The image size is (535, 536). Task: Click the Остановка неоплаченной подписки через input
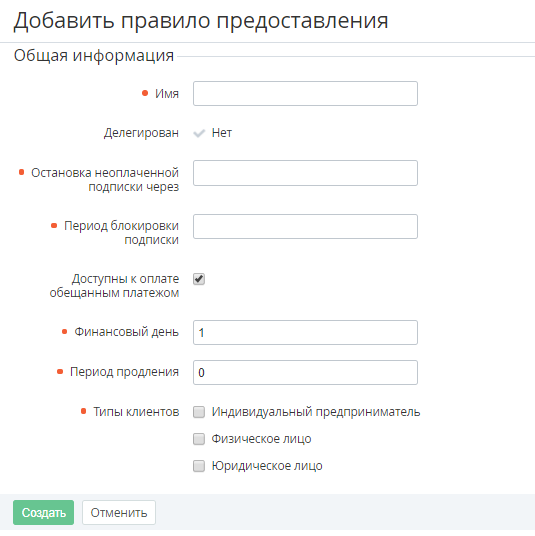pyautogui.click(x=305, y=173)
